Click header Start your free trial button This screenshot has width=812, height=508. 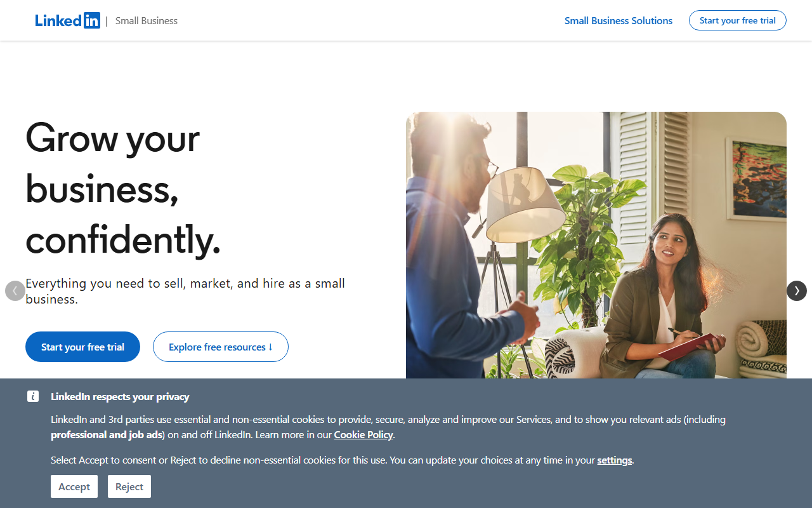[738, 20]
